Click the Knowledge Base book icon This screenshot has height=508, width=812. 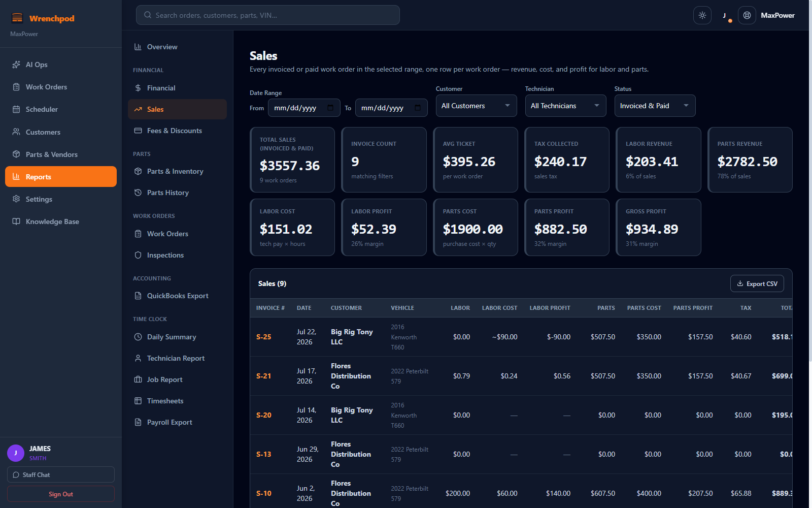(x=16, y=221)
